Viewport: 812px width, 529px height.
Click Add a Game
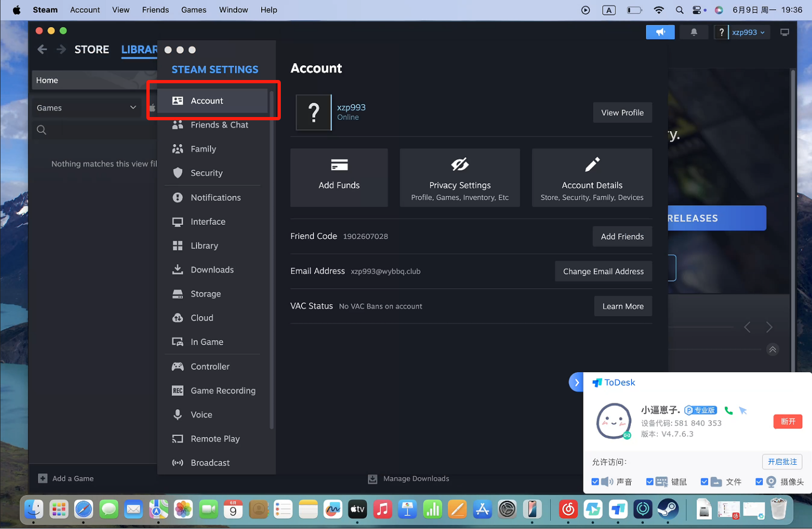(x=66, y=478)
